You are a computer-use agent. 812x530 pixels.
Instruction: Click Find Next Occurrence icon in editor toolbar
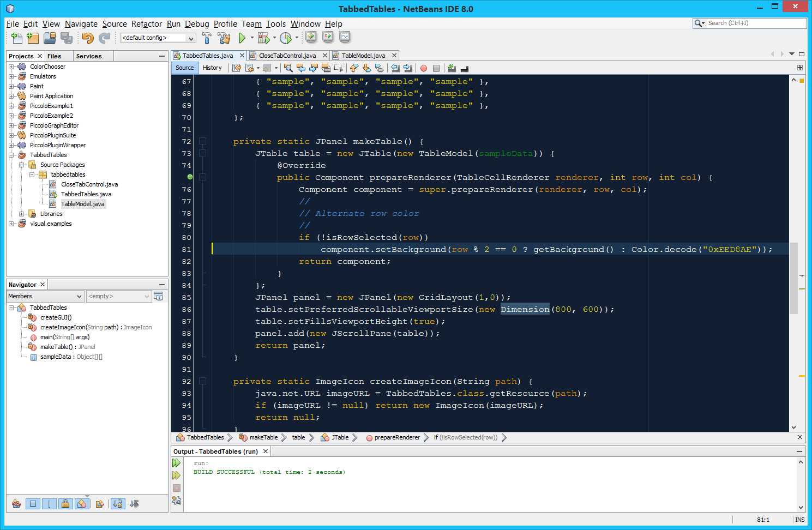click(314, 68)
